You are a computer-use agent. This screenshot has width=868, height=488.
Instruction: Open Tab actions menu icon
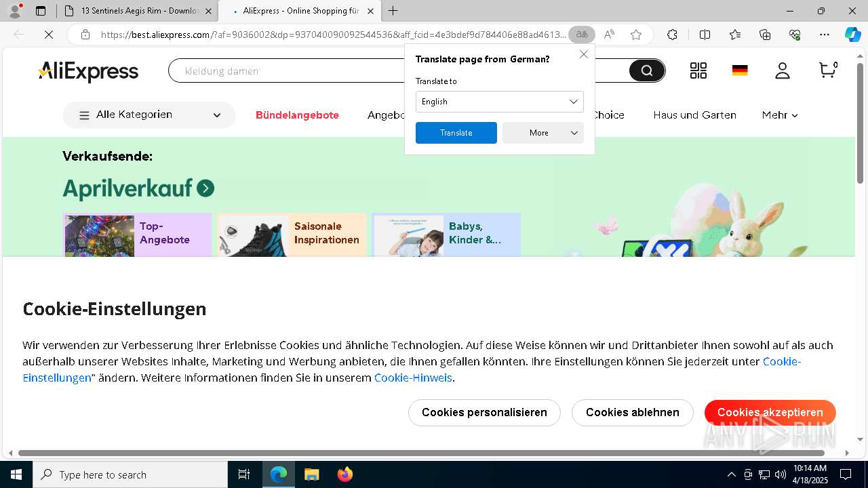coord(41,11)
